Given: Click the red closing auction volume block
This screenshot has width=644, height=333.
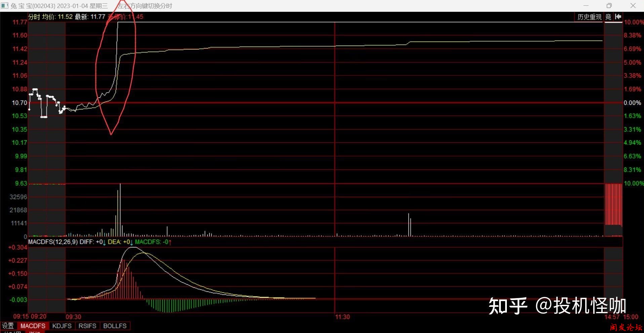Looking at the screenshot, I should (613, 204).
